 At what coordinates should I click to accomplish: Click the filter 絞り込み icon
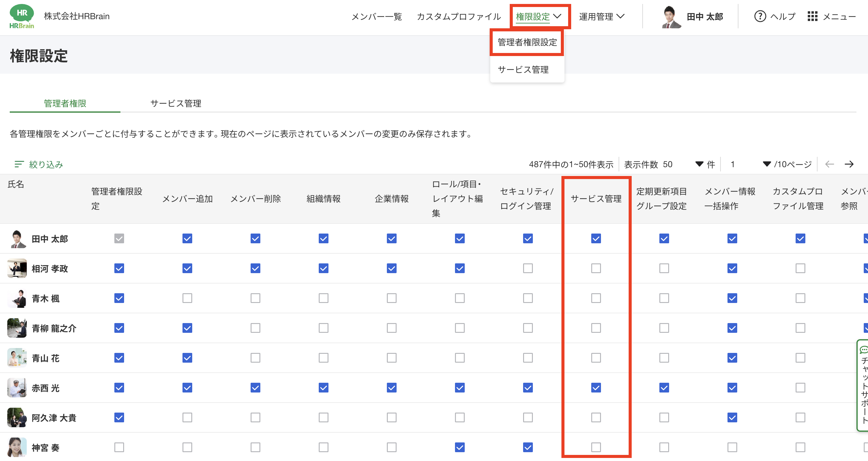tap(19, 164)
